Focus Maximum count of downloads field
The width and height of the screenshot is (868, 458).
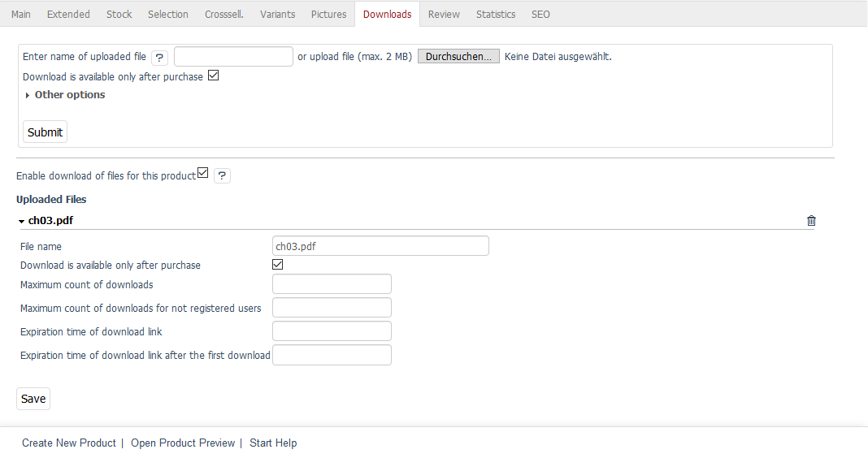point(332,283)
